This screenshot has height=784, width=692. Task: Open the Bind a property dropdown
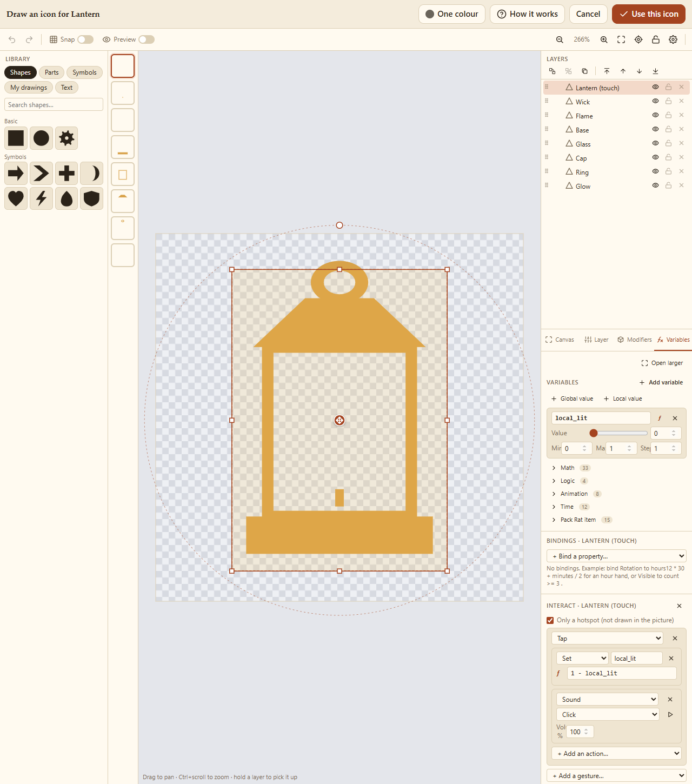pos(616,556)
